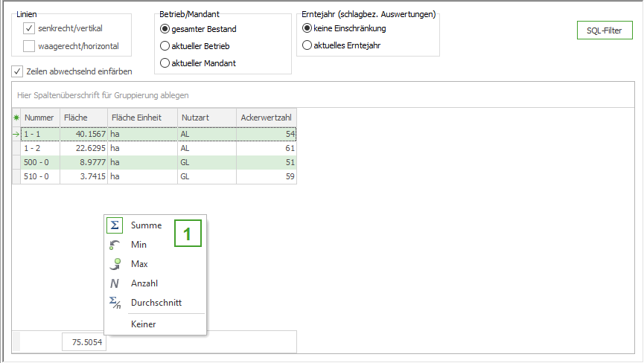Click the Anzahl N icon
This screenshot has width=644, height=363.
tap(114, 283)
